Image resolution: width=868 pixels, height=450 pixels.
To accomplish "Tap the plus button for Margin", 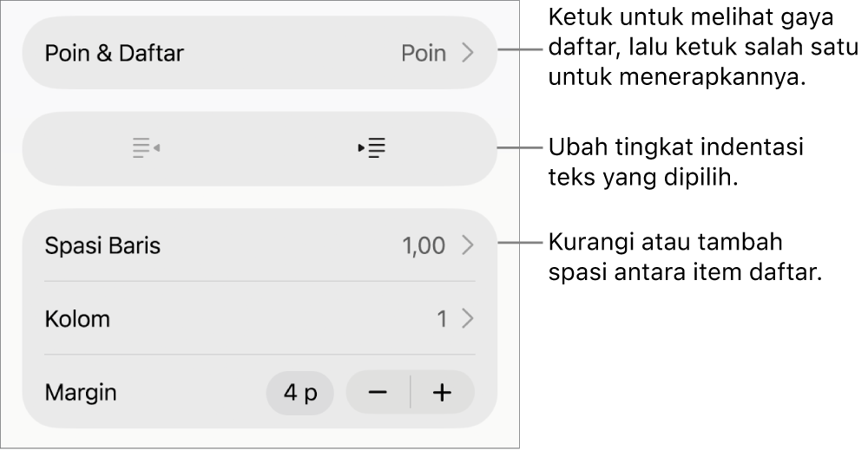I will point(443,393).
